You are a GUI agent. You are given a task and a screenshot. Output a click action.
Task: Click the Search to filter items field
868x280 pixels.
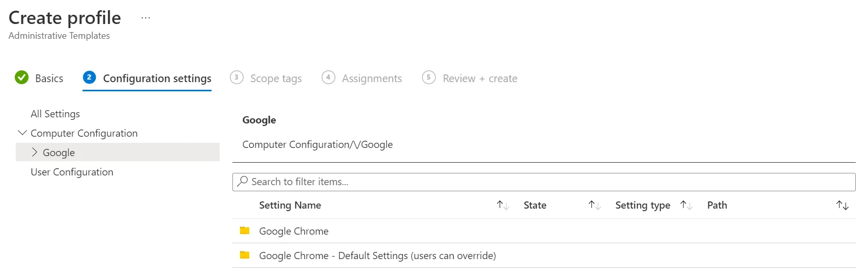544,182
